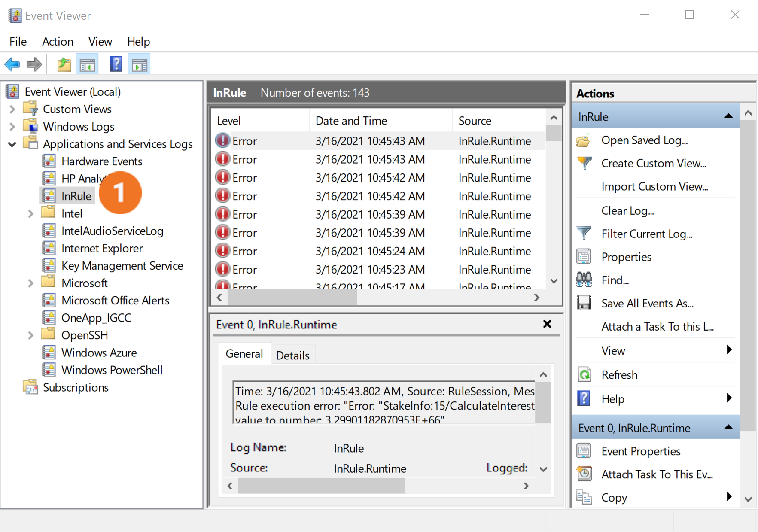Click the Up One Level folder icon
The width and height of the screenshot is (758, 532).
pyautogui.click(x=64, y=65)
